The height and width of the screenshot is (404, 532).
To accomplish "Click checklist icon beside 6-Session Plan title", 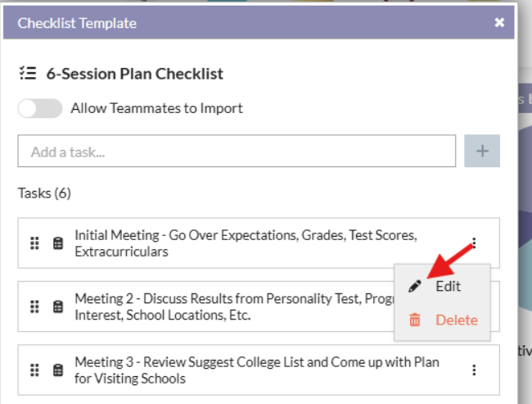I will tap(28, 74).
